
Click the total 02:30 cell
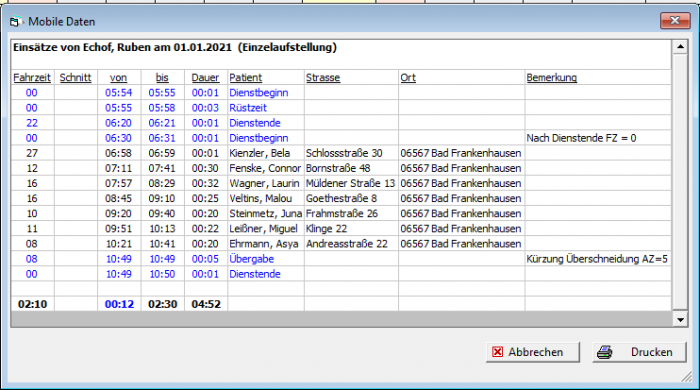tap(162, 304)
